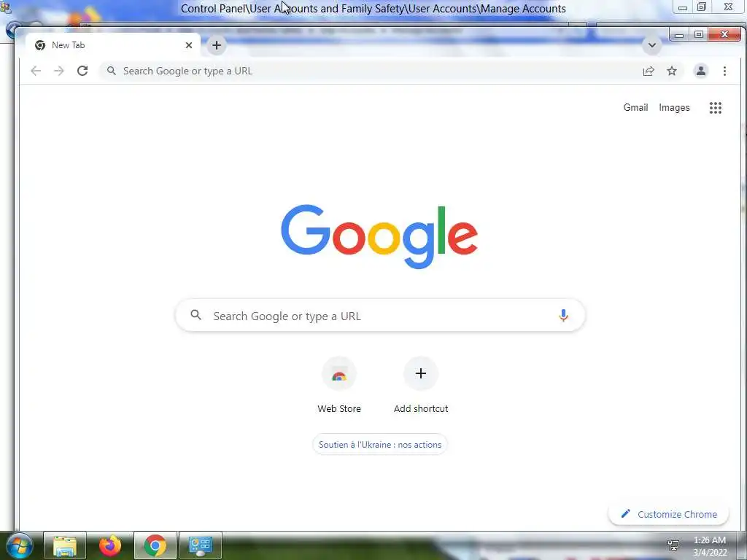Click the Manage Accounts window title bar
This screenshot has height=560, width=747.
373,9
